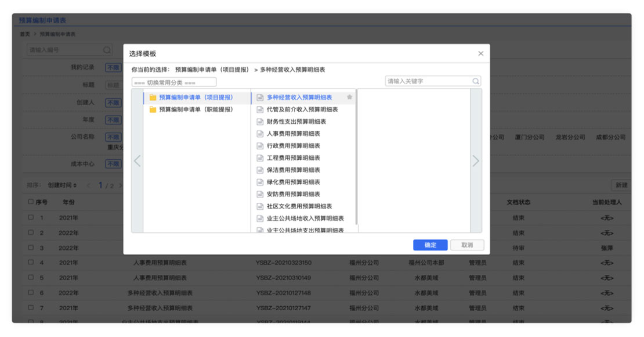Tick the checkbox for row 6
Screen dimensions: 644x337
coord(31,293)
